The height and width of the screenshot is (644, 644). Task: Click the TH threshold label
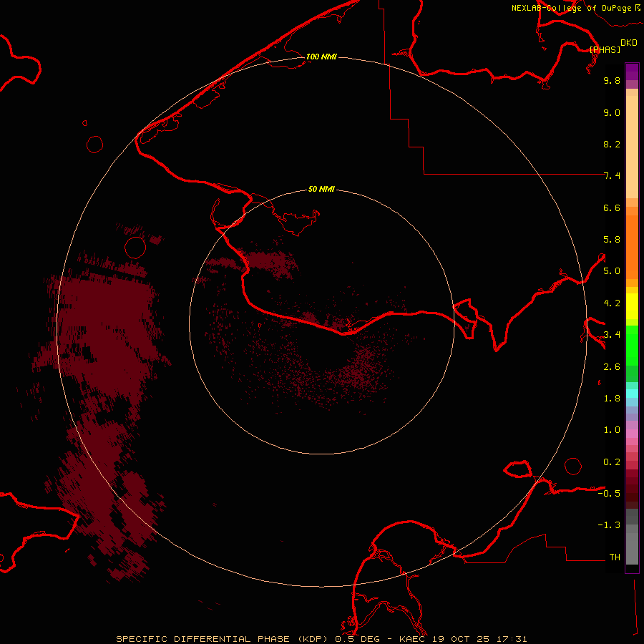pos(615,557)
